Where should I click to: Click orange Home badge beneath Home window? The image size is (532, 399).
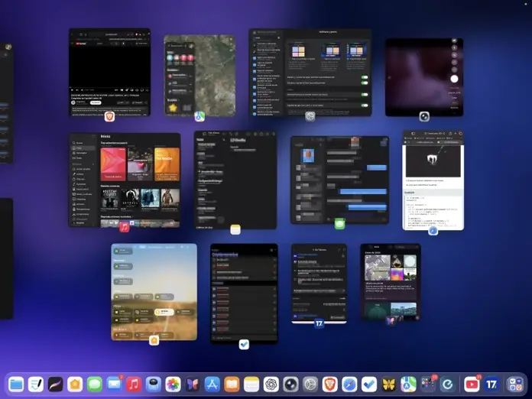point(154,340)
